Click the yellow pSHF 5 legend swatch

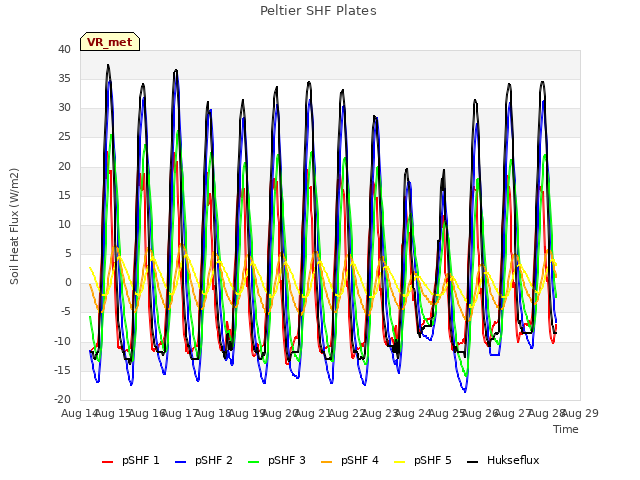(x=400, y=462)
